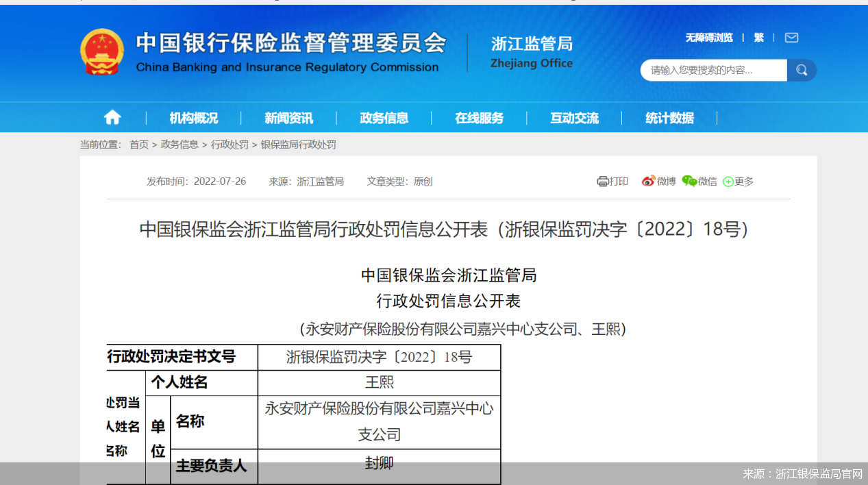Click the 浙江监管局 Zhejiang Office title

pos(532,52)
